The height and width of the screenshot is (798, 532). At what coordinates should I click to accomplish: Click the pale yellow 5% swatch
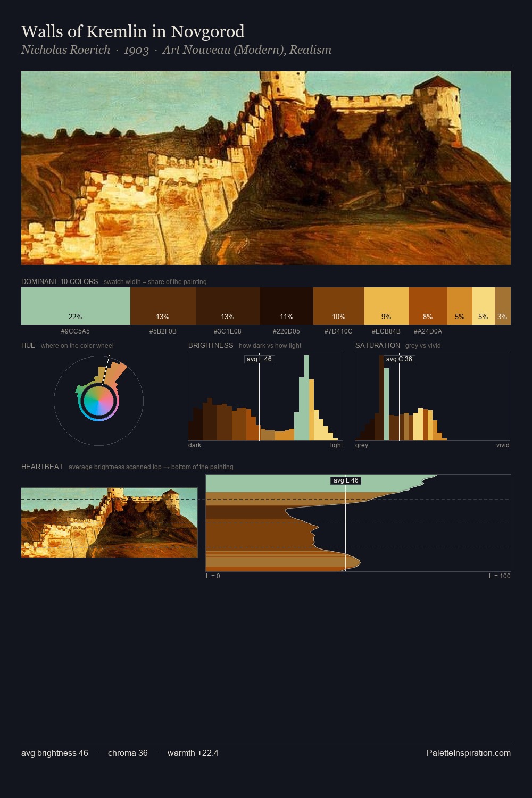pyautogui.click(x=484, y=306)
